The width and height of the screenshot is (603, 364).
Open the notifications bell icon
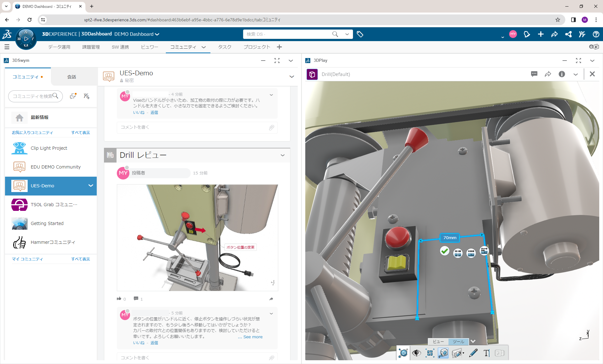[527, 34]
